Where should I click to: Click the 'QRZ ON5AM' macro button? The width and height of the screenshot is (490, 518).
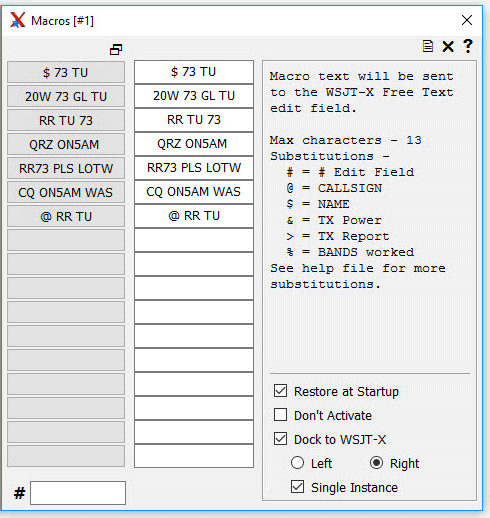coord(66,144)
